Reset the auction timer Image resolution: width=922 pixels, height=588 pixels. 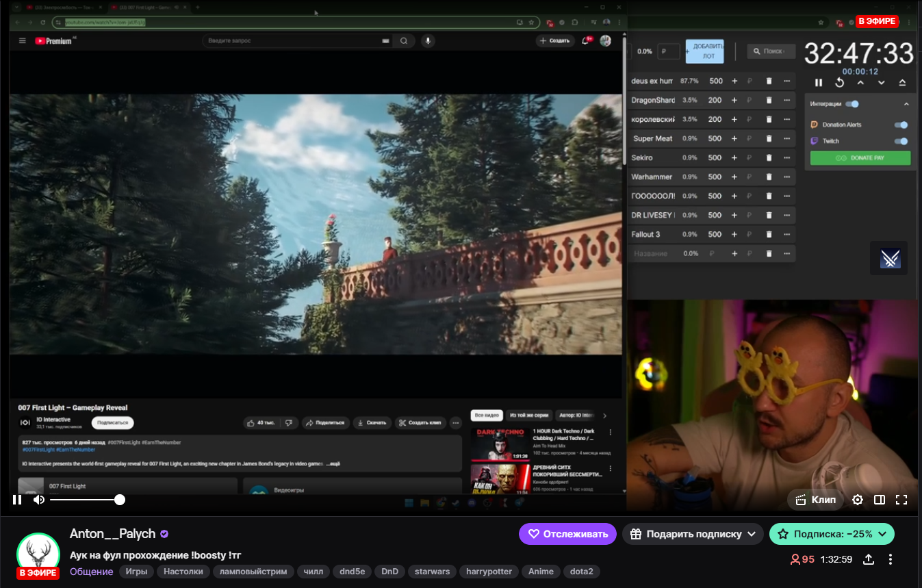(x=839, y=83)
